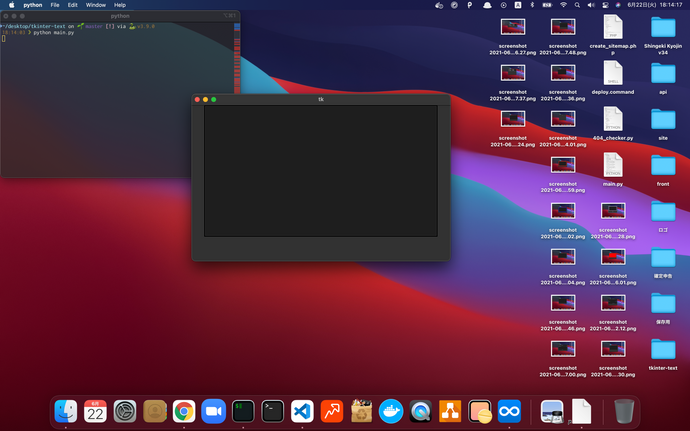Open the python application menu
The width and height of the screenshot is (690, 431).
[x=33, y=5]
